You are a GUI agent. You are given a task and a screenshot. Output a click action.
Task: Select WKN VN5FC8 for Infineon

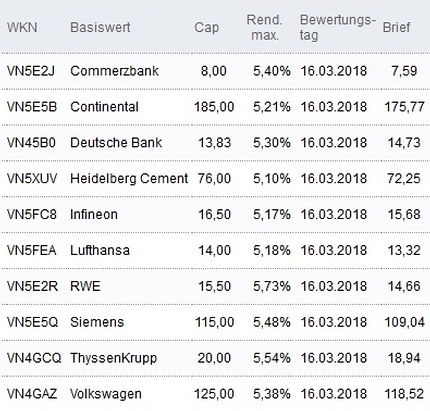(32, 214)
